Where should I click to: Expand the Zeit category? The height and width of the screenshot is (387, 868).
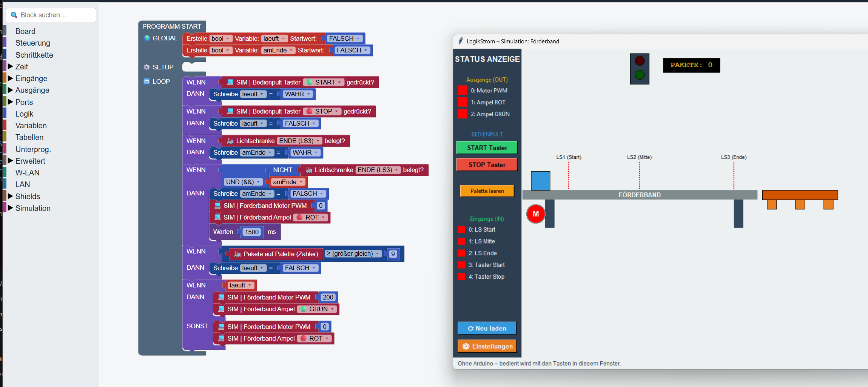coord(11,66)
